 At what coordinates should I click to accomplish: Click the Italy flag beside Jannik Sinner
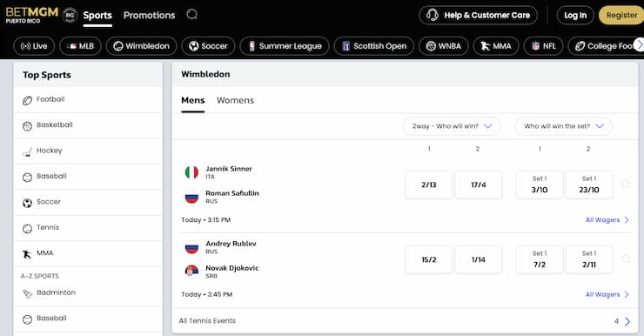(x=191, y=172)
